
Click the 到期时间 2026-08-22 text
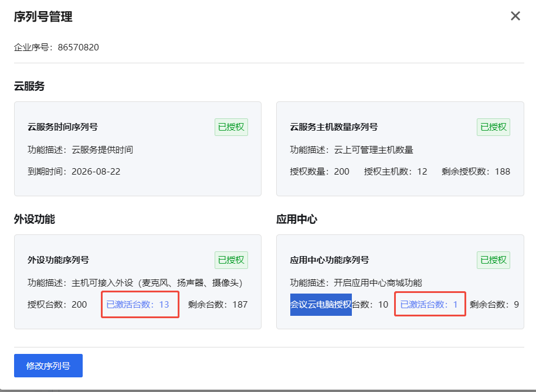tap(74, 172)
